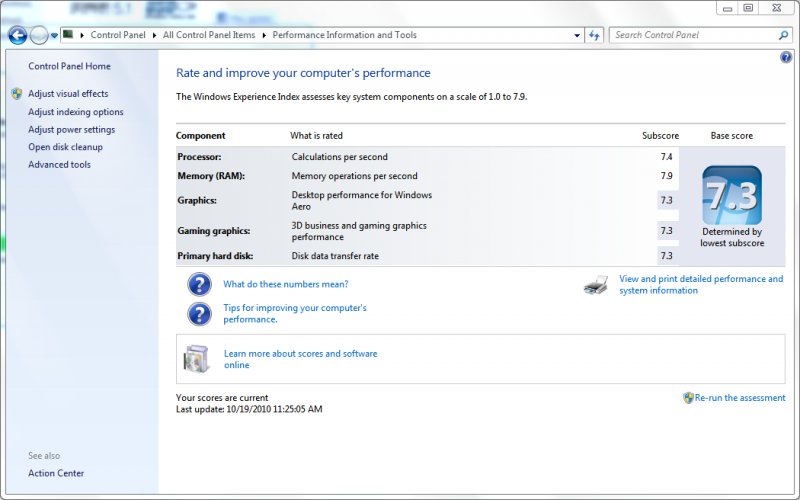Screen dimensions: 800x500
Task: Select the Memory (RAM) subscore 7.9
Action: coord(666,176)
